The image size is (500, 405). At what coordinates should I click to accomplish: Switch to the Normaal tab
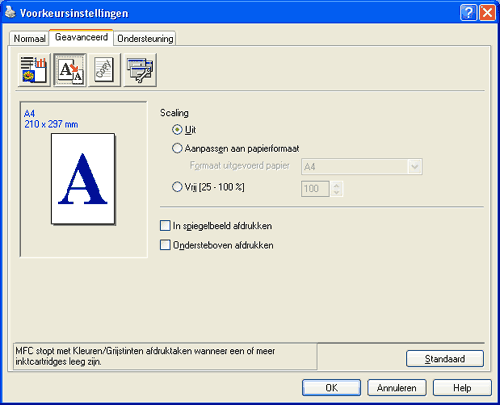(29, 39)
